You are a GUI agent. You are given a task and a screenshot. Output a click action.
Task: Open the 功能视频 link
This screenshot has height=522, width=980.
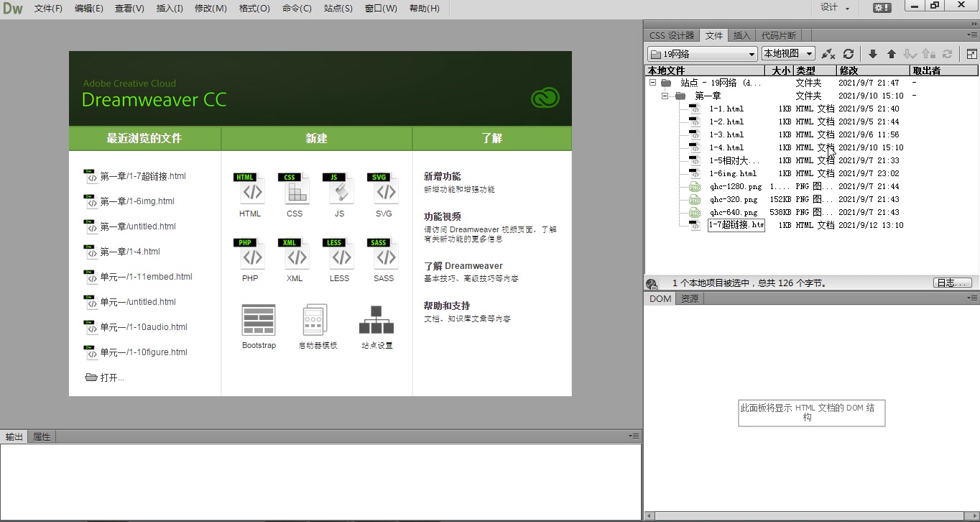click(443, 216)
